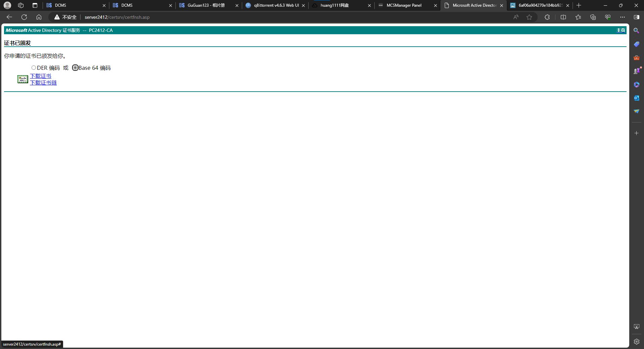Select Base 64 encoding radio button

[75, 68]
